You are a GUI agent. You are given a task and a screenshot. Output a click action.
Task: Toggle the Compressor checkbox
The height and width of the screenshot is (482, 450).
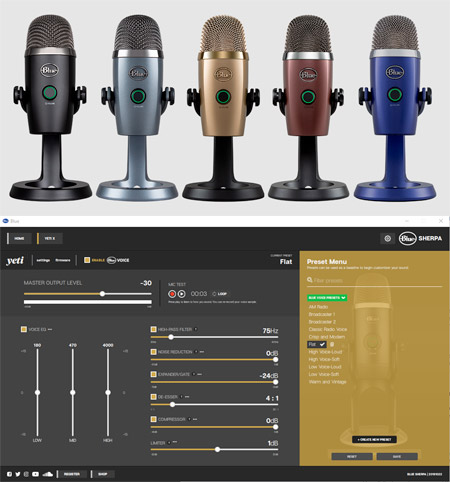153,419
